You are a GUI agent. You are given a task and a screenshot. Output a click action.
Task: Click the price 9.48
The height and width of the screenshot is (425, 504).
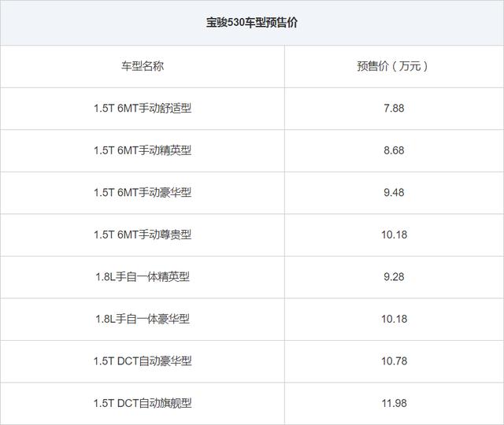point(394,192)
